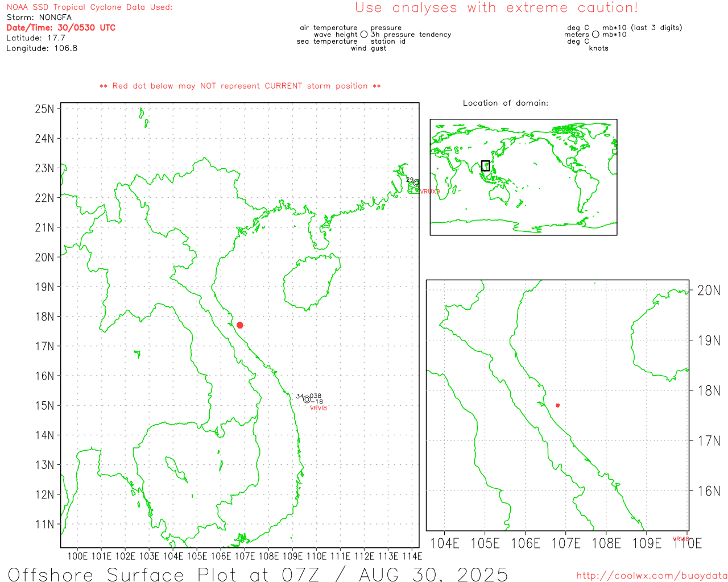Click the '112E' longitude label

coord(365,556)
